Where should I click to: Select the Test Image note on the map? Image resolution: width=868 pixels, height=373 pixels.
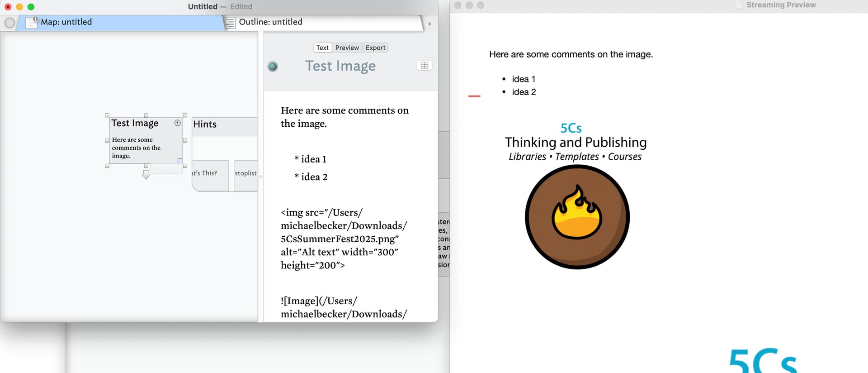tap(146, 140)
